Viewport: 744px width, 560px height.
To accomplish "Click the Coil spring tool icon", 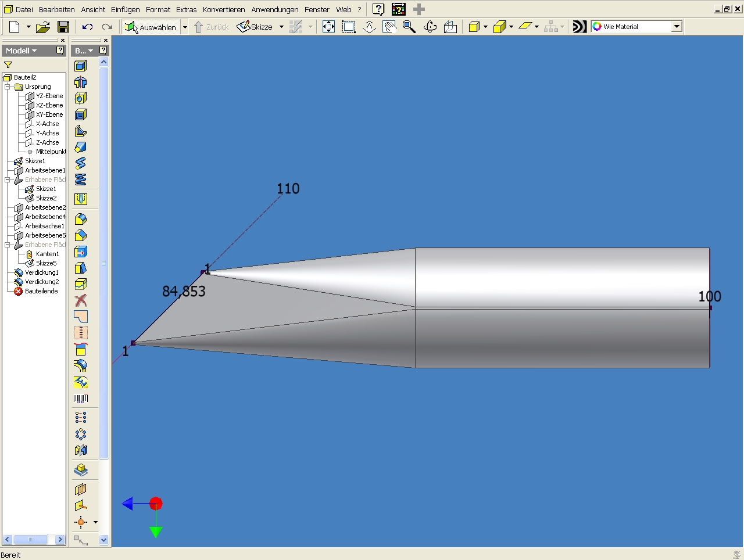I will click(x=81, y=180).
